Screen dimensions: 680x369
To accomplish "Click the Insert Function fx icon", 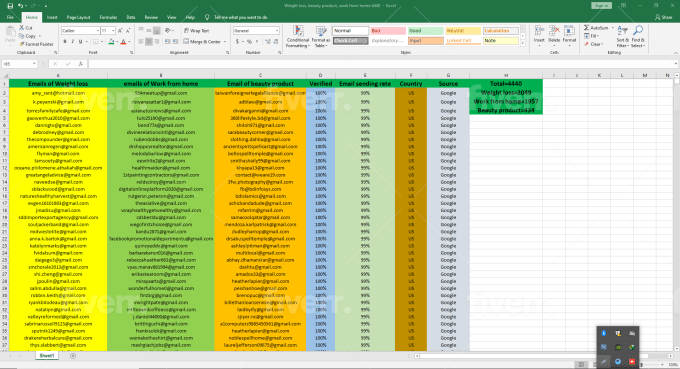I will coord(81,64).
